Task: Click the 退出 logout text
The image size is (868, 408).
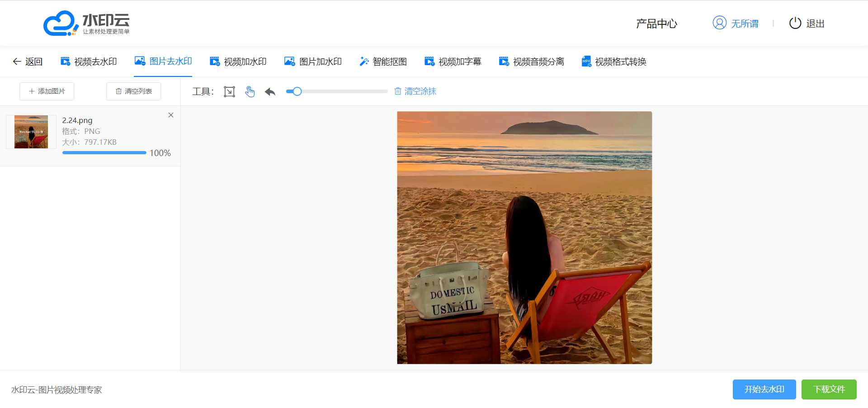Action: tap(816, 24)
